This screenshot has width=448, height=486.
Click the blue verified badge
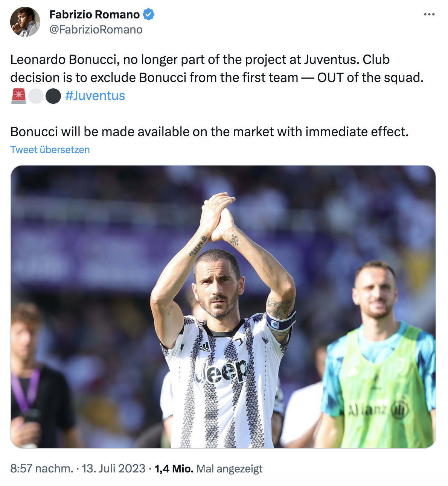click(x=148, y=15)
